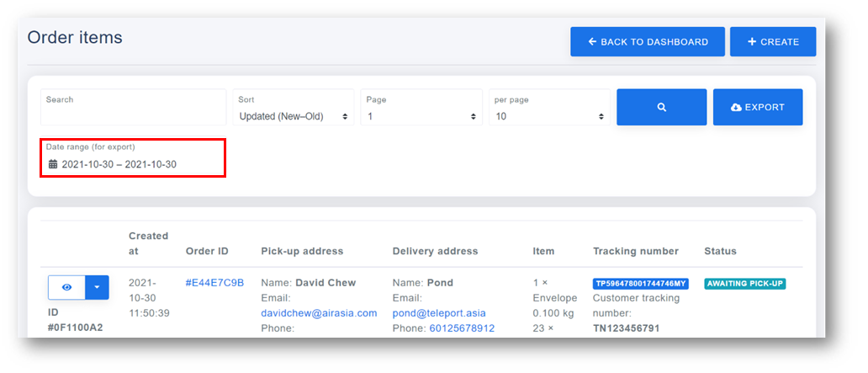This screenshot has width=868, height=373.
Task: Expand the caret dropdown beside eye button
Action: click(x=98, y=287)
